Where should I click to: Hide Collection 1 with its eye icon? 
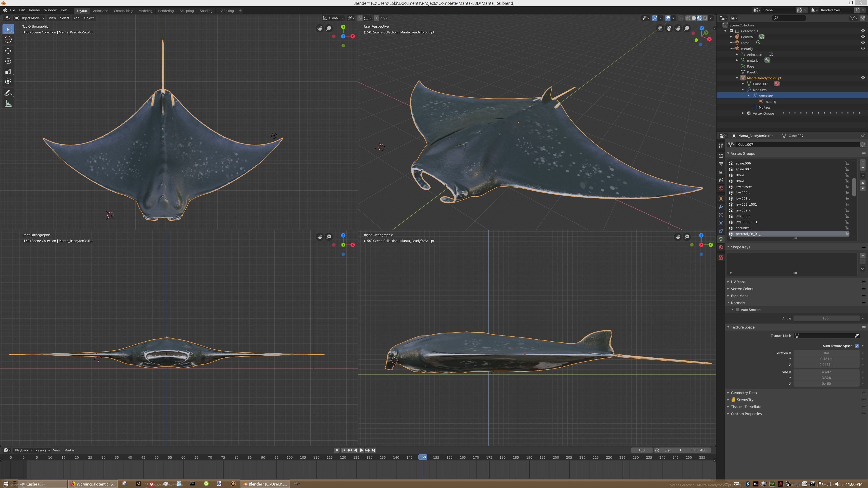tap(863, 31)
